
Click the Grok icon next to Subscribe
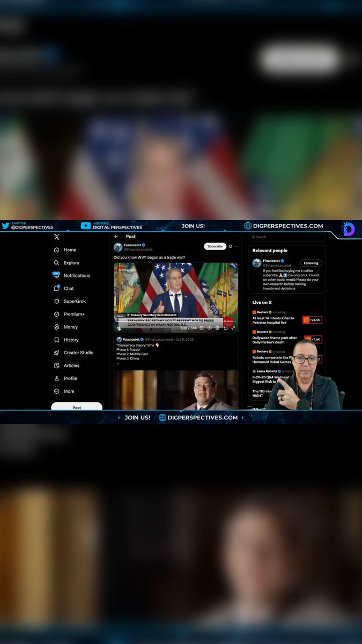tap(230, 246)
